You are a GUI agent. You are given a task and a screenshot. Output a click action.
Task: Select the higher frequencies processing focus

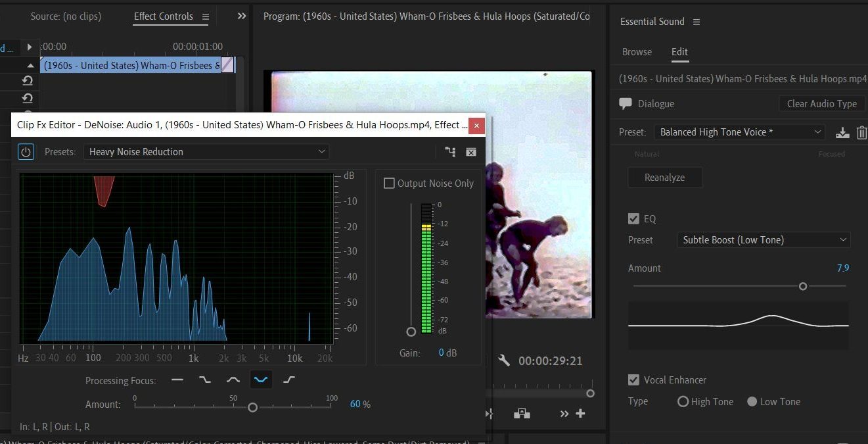[289, 380]
